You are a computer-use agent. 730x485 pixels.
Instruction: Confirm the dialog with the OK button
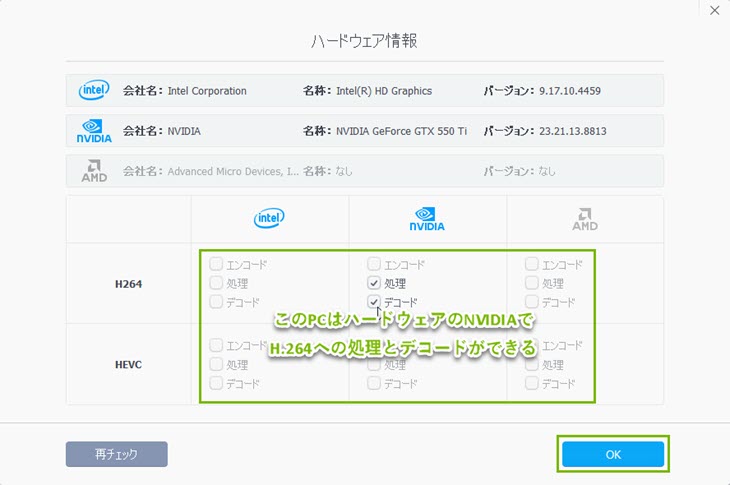613,454
